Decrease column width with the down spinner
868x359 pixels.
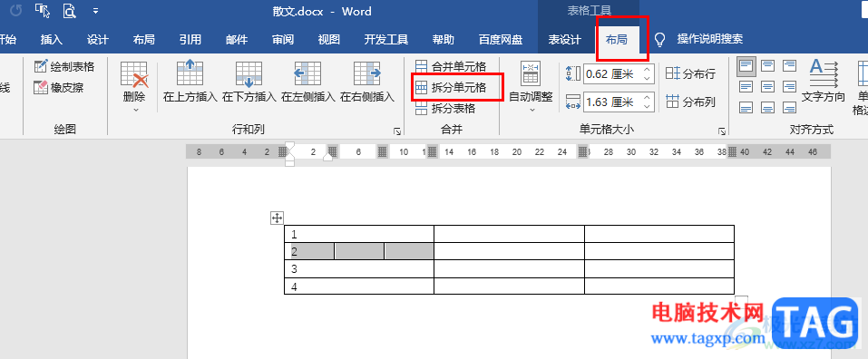pyautogui.click(x=647, y=106)
